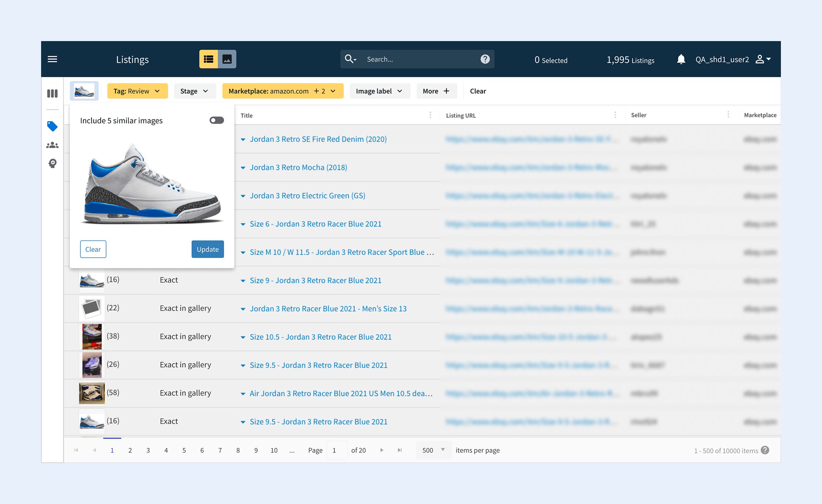This screenshot has height=504, width=822.
Task: Expand the Size 10.5 Racer Blue row
Action: (243, 337)
